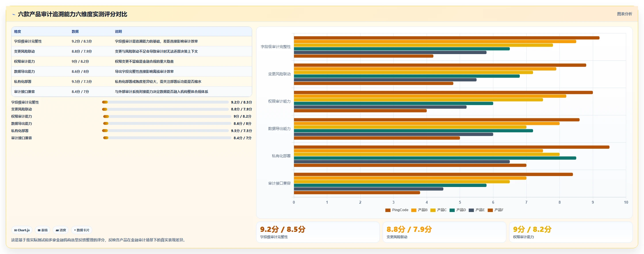Click table value 9.5分 / 7.5分
This screenshot has width=644, height=254.
82,82
